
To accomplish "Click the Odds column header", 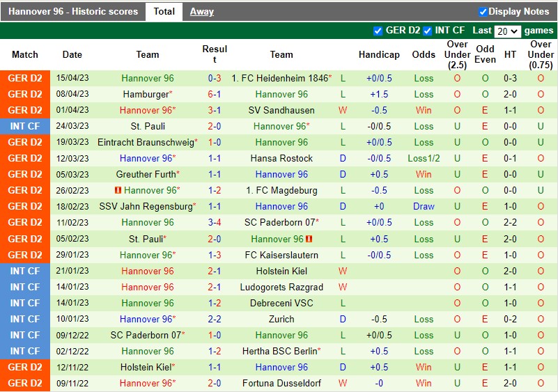I will [424, 54].
